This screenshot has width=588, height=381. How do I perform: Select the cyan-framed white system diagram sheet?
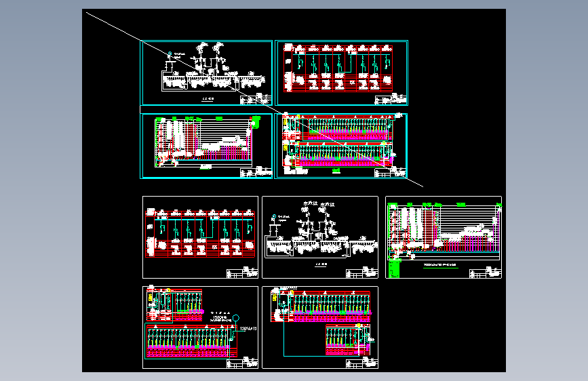[206, 73]
